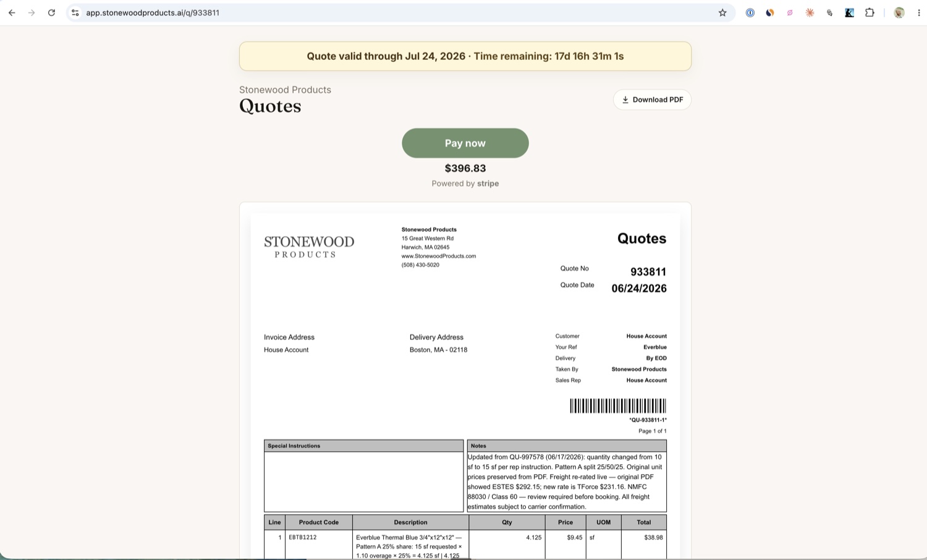Open the 1Password extension
The width and height of the screenshot is (927, 560).
tap(750, 12)
